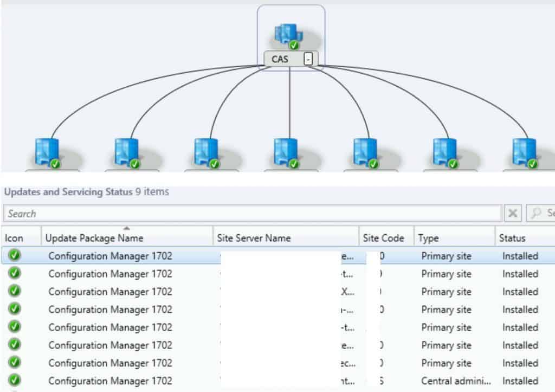Screen dimensions: 555x392
Task: Click Primary site cell in highlighted row
Action: (447, 256)
